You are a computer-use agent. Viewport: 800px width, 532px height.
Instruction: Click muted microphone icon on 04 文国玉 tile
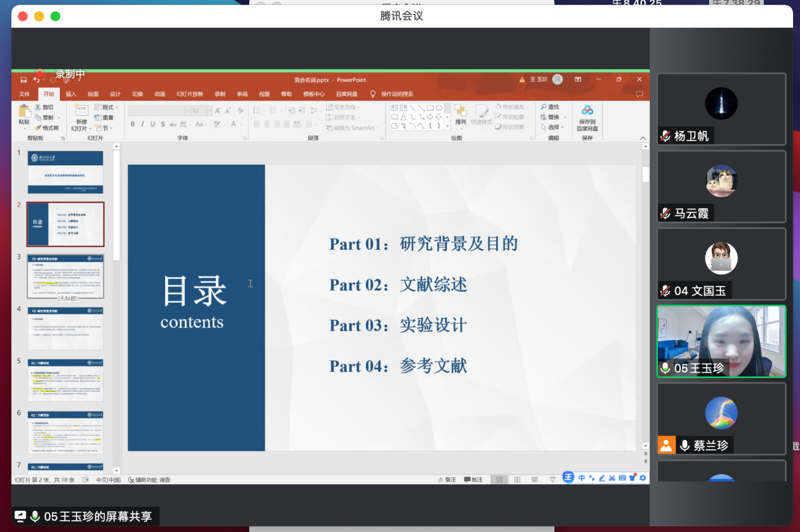click(x=665, y=290)
